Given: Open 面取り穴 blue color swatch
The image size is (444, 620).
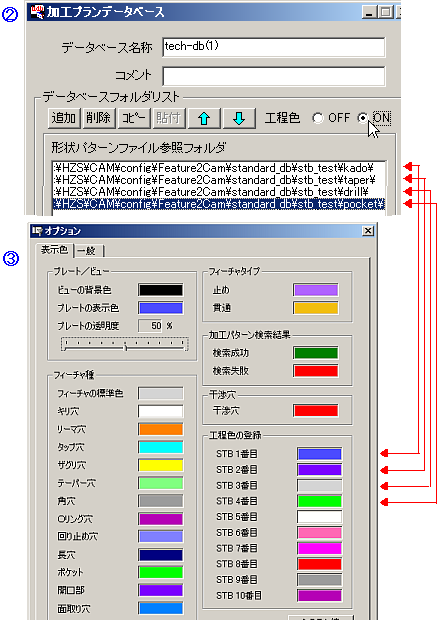Looking at the screenshot, I should (161, 608).
